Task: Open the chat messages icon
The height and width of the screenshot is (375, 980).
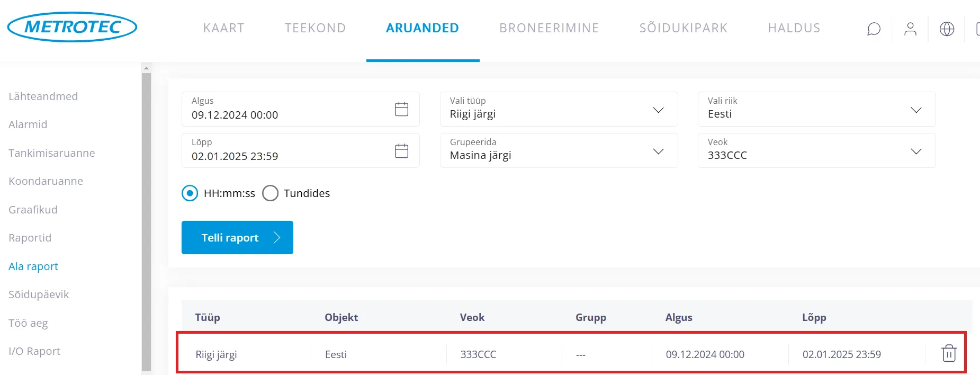Action: (x=874, y=29)
